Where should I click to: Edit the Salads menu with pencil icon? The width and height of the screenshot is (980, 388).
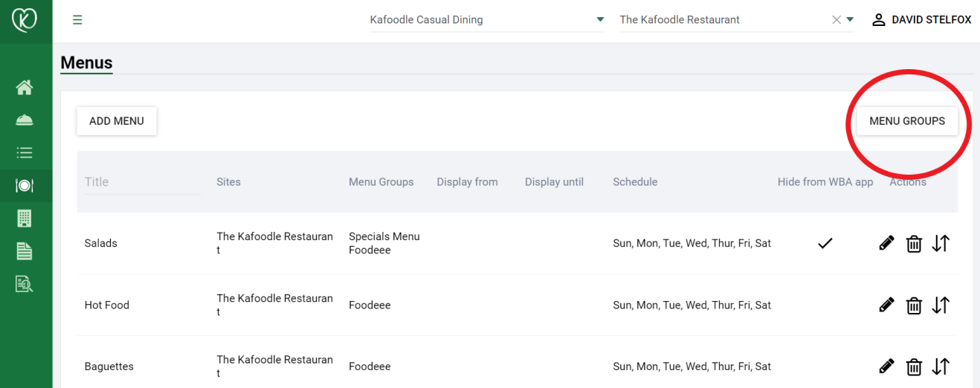pyautogui.click(x=886, y=243)
